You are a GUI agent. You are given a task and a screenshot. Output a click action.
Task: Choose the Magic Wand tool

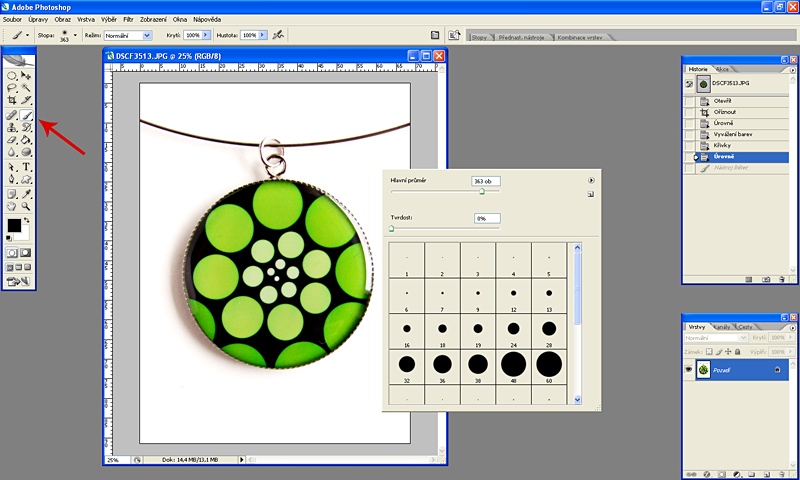pyautogui.click(x=26, y=88)
